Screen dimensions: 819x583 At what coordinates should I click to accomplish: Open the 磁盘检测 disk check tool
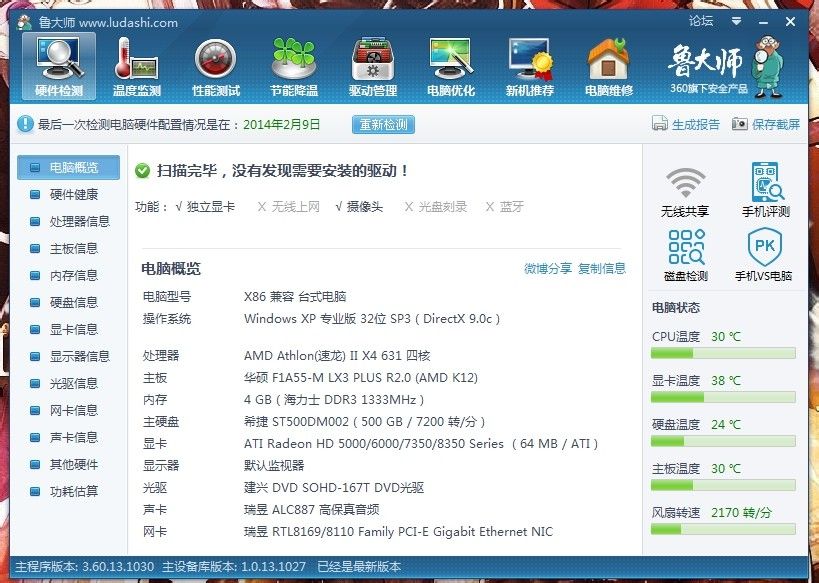[x=685, y=255]
